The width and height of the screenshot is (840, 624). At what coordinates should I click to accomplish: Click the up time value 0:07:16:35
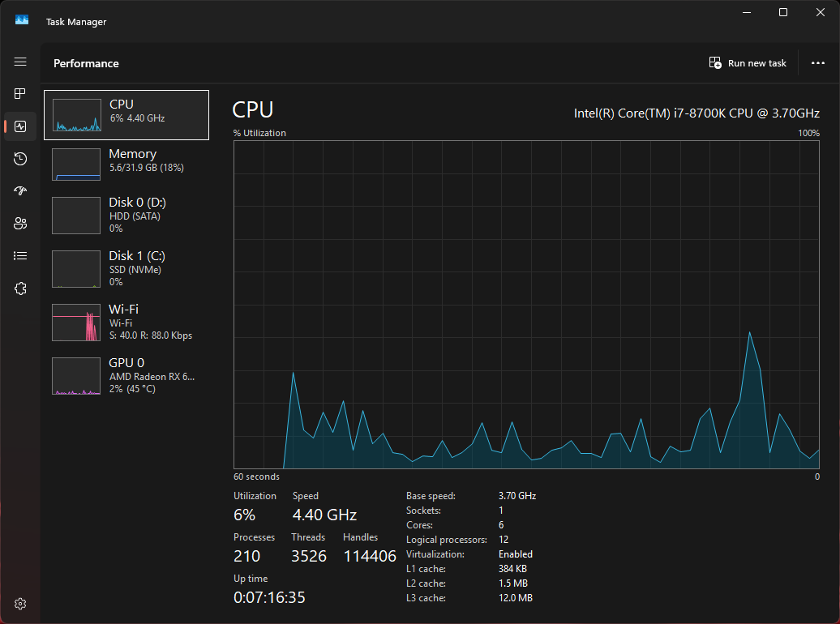pyautogui.click(x=269, y=597)
